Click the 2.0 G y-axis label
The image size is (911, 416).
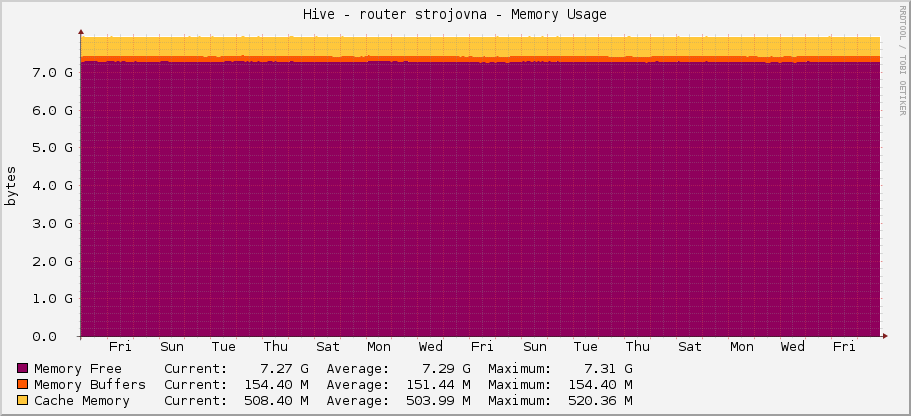[53, 261]
